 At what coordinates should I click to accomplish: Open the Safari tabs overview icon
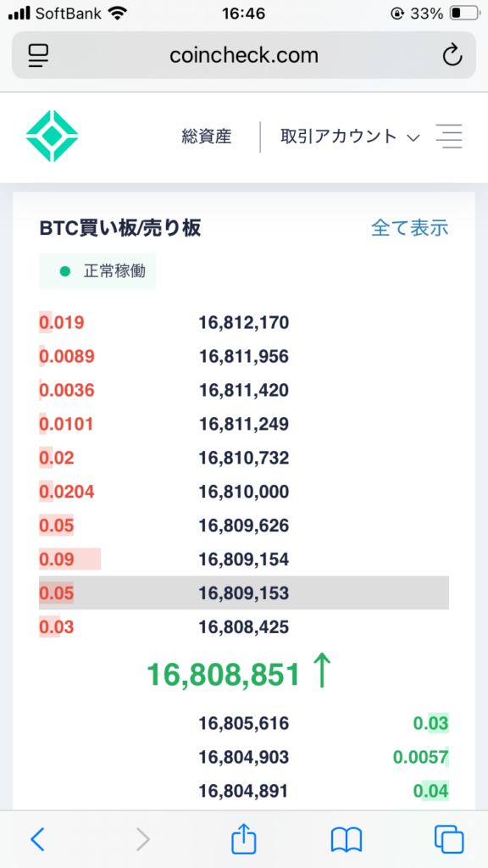tap(449, 839)
